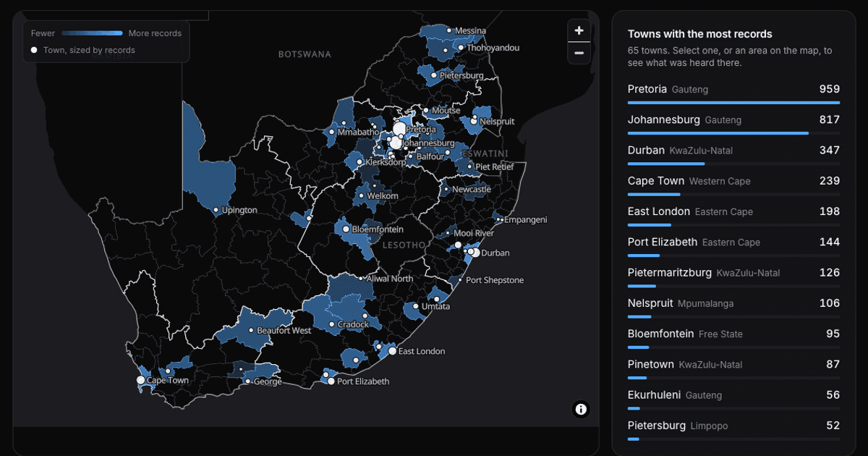The height and width of the screenshot is (456, 868).
Task: Click the Upington town marker on map
Action: tap(216, 210)
